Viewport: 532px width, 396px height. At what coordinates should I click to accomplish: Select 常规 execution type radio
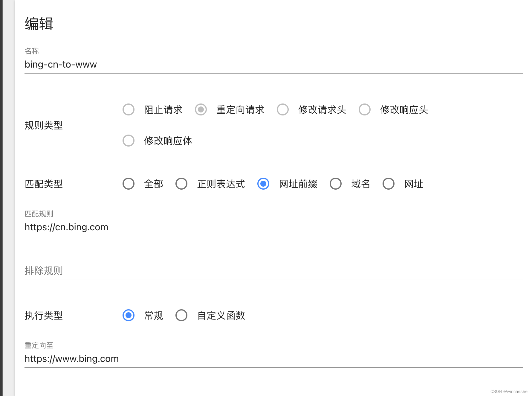coord(129,315)
